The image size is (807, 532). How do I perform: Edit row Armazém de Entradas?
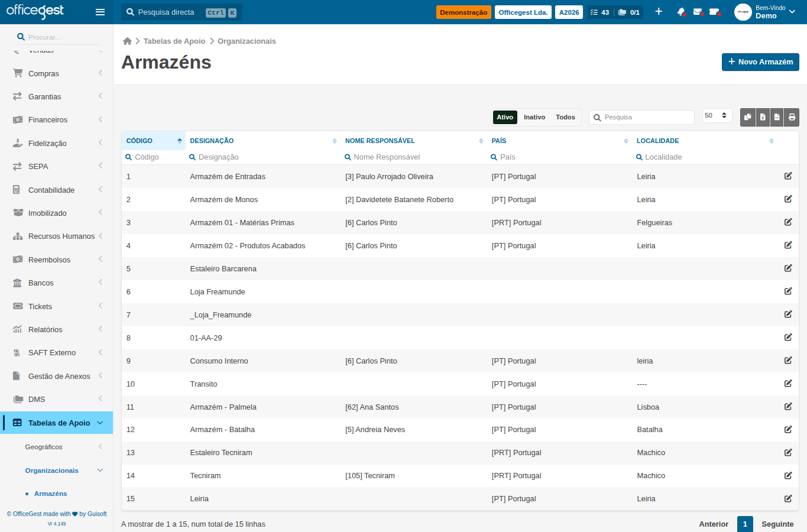(x=788, y=176)
